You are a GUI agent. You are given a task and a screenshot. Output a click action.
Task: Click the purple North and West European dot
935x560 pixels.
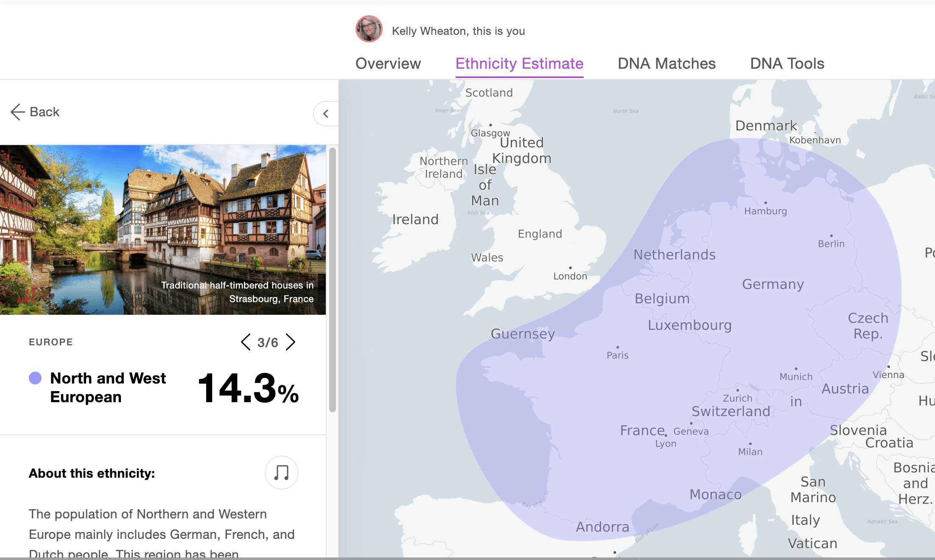35,378
